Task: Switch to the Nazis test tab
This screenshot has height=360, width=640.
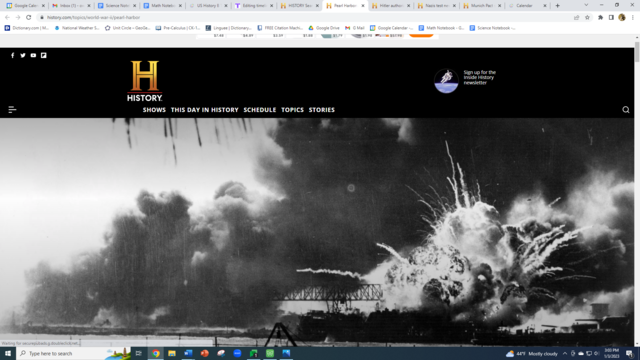Action: point(437,6)
